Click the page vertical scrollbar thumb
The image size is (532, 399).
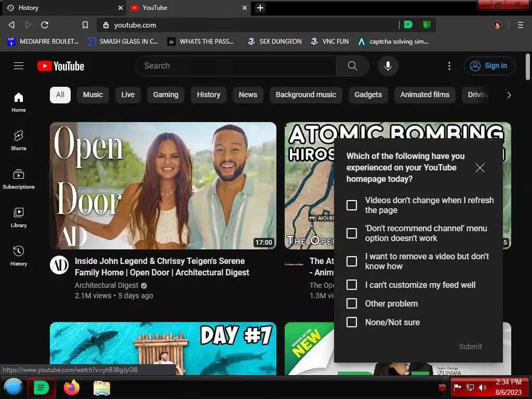click(528, 67)
